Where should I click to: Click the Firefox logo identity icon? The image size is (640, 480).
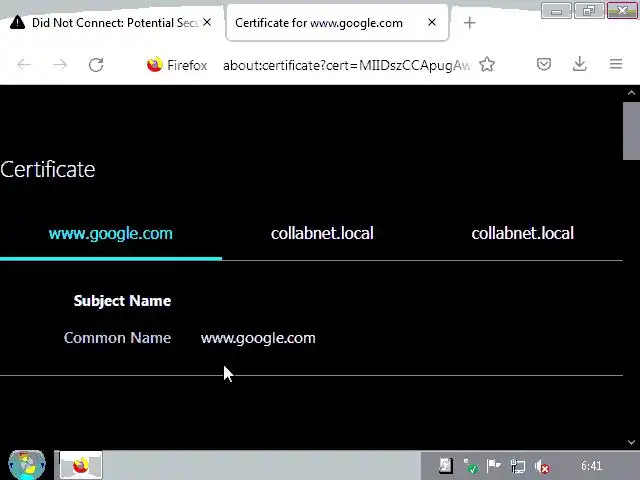click(x=155, y=64)
